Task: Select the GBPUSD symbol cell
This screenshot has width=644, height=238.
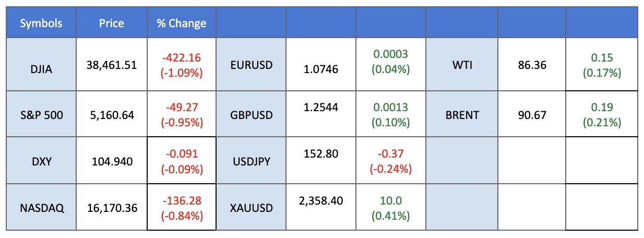Action: click(251, 114)
